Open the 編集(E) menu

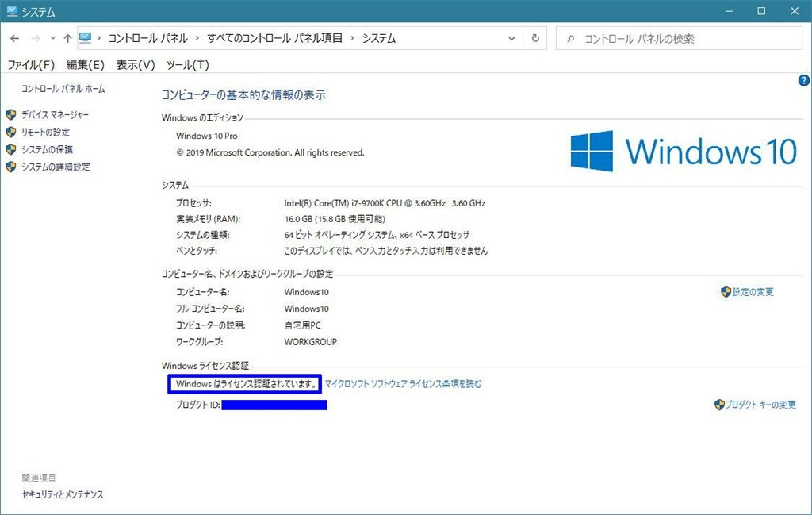[x=86, y=65]
